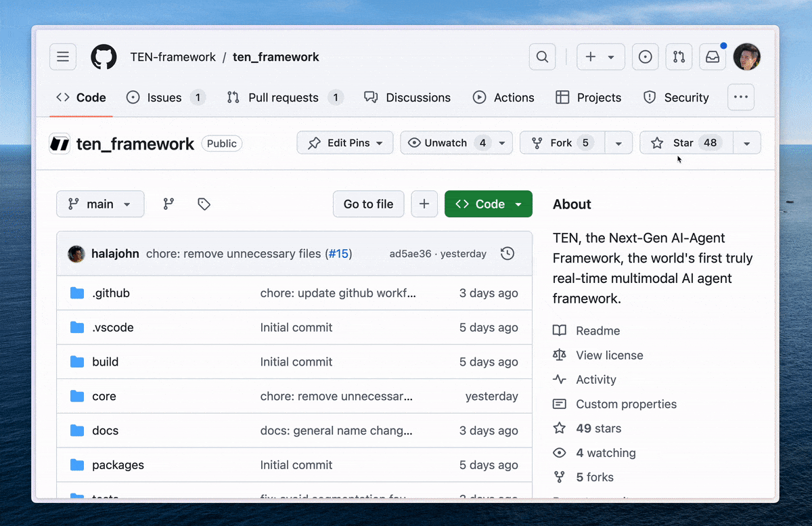
Task: Open the hamburger navigation menu
Action: click(x=63, y=57)
